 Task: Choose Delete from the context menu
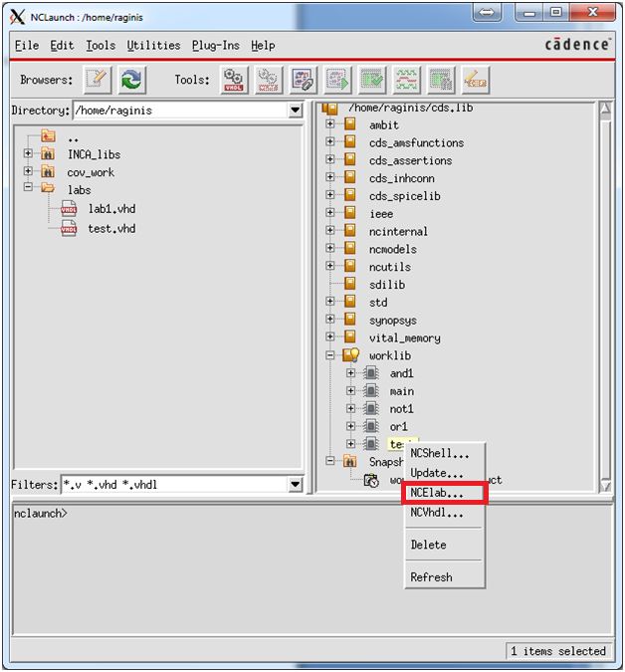coord(444,545)
